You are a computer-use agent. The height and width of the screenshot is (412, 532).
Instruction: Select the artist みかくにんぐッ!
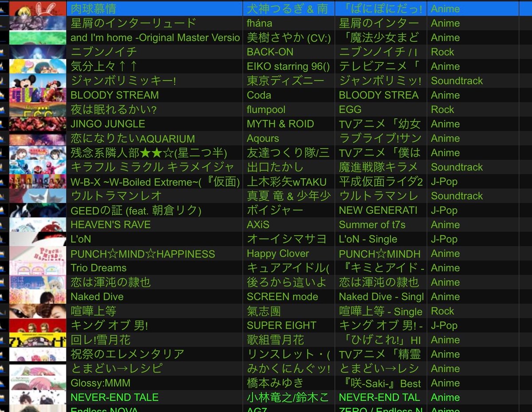tap(289, 369)
